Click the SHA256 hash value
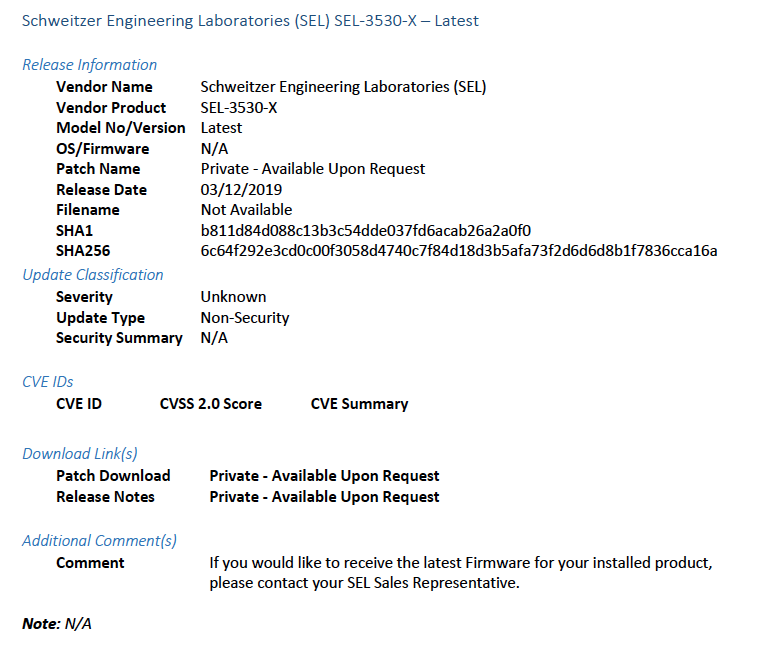The height and width of the screenshot is (666, 757). coord(459,251)
